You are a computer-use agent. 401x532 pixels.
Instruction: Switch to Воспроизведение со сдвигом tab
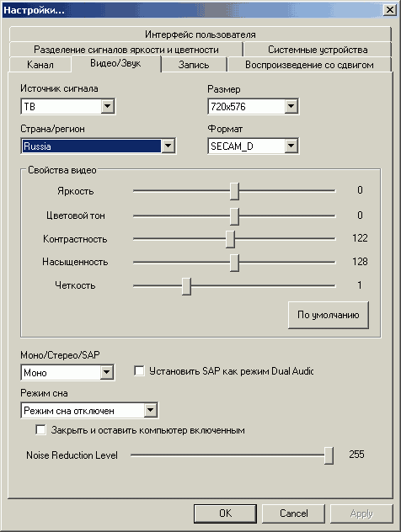[x=309, y=65]
